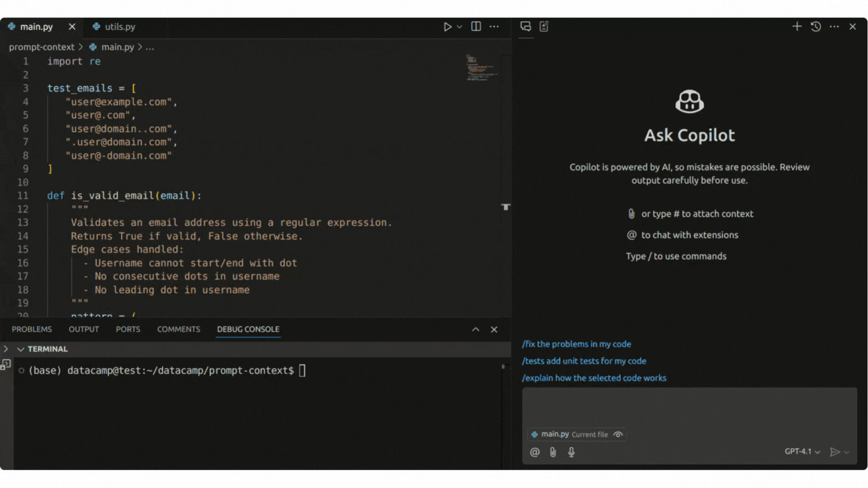Split the editor with the layout icon
This screenshot has width=868, height=488.
476,27
